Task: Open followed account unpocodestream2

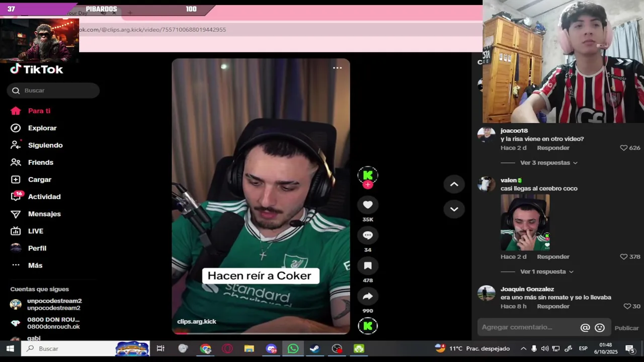Action: pyautogui.click(x=46, y=304)
